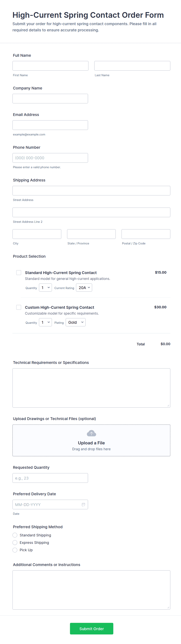Click the Email Address field

click(x=50, y=125)
